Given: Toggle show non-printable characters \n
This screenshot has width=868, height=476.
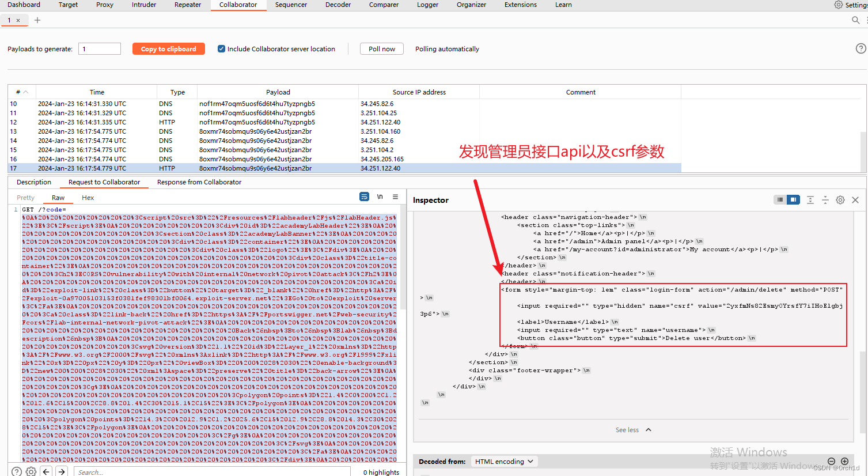Looking at the screenshot, I should coord(380,197).
